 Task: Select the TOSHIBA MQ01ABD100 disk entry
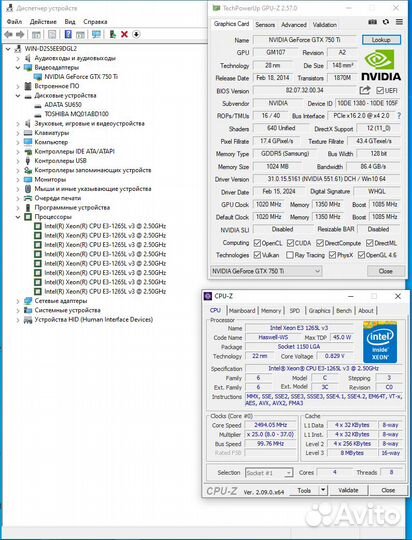pos(76,114)
